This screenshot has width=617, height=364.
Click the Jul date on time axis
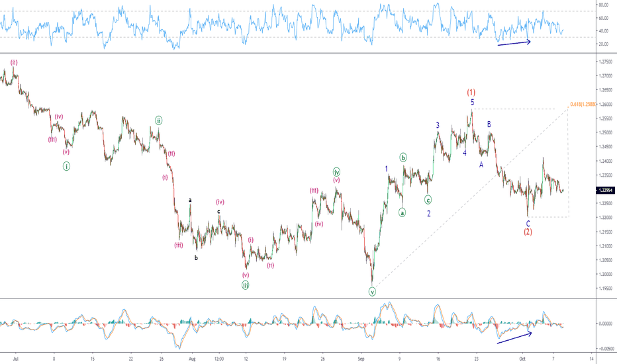(16, 359)
